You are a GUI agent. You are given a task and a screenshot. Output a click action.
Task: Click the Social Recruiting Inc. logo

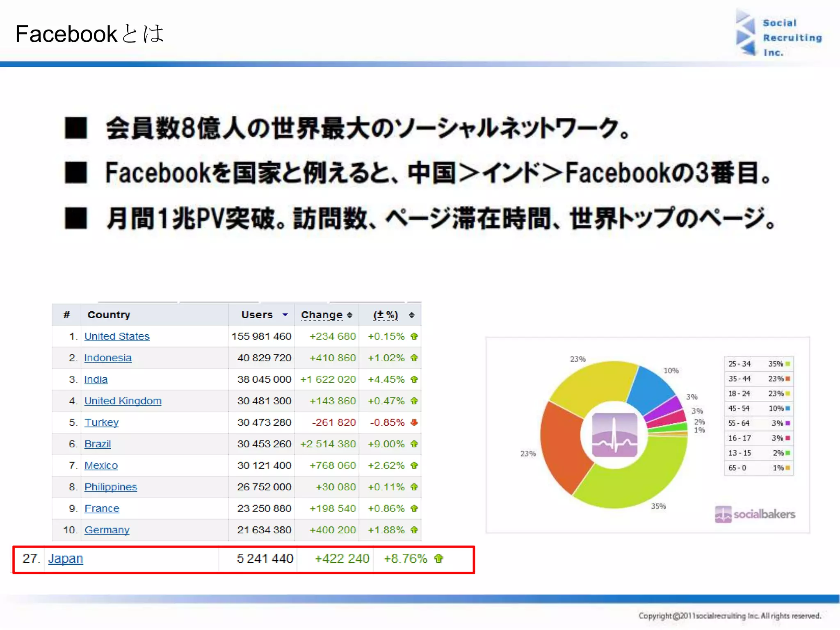(779, 33)
